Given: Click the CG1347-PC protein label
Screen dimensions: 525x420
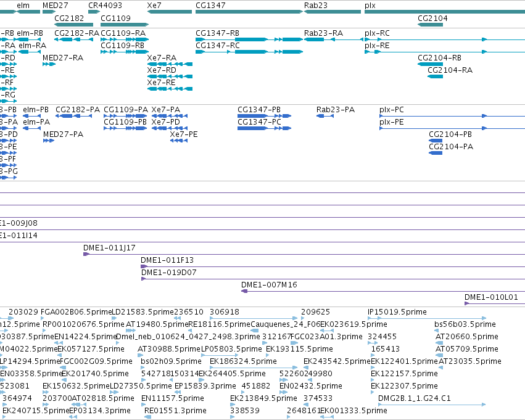Looking at the screenshot, I should coord(260,122).
